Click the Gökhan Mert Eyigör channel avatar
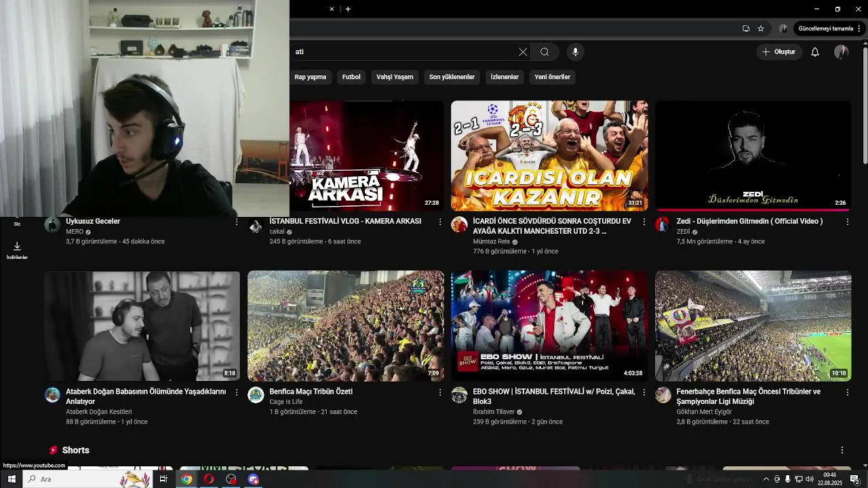This screenshot has width=868, height=488. coord(663,394)
